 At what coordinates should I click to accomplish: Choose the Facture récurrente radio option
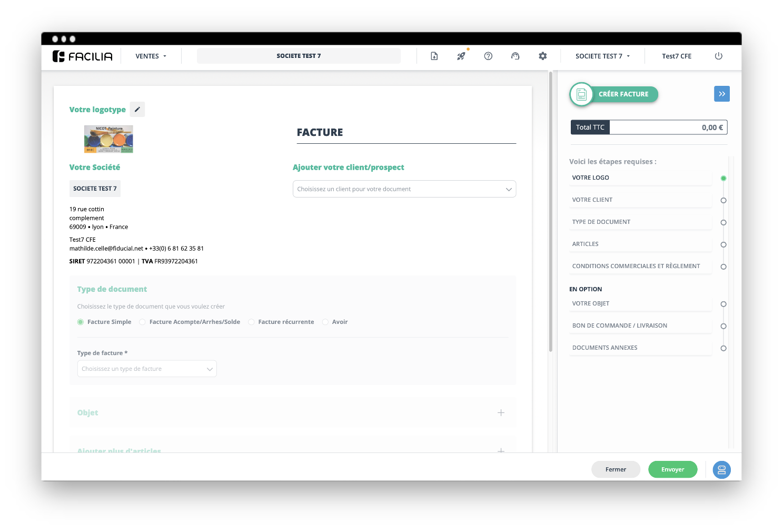point(251,322)
